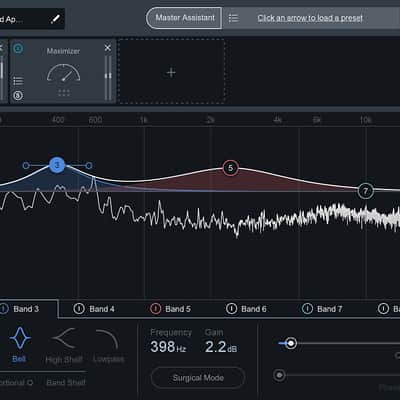Click the Maximizer module gain fader
Viewport: 400px width, 400px height.
pos(108,77)
